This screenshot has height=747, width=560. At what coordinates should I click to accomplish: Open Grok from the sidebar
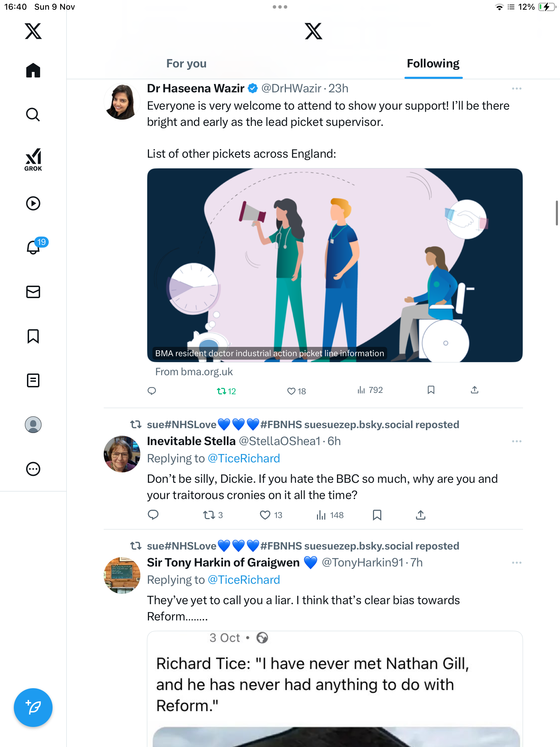33,159
